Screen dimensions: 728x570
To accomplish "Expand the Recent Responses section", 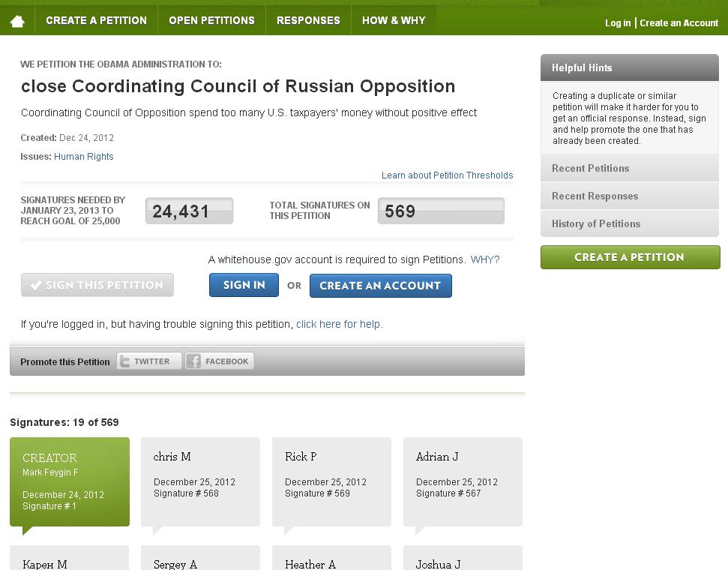I will [630, 196].
